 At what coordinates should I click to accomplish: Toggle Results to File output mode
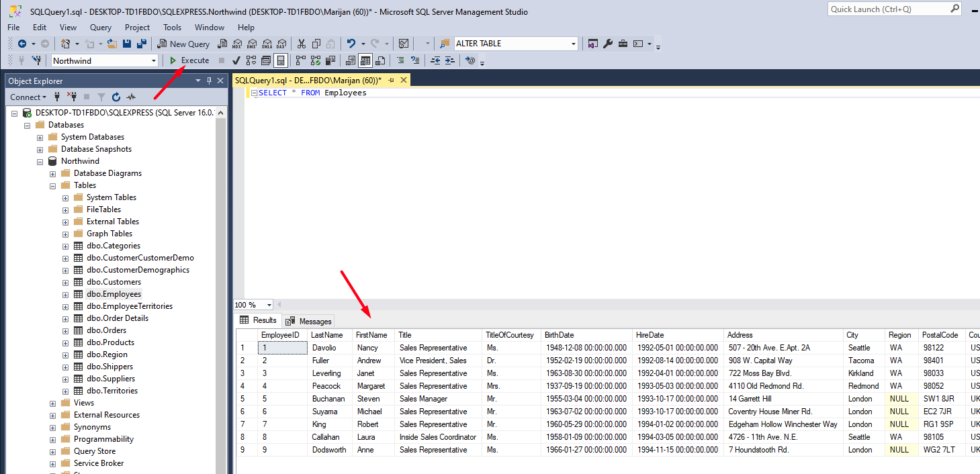point(380,60)
